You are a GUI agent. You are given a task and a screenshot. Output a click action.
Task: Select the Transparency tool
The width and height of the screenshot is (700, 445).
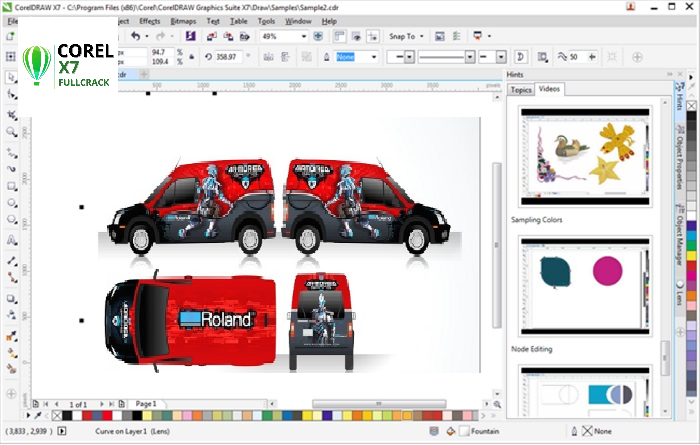click(x=11, y=315)
